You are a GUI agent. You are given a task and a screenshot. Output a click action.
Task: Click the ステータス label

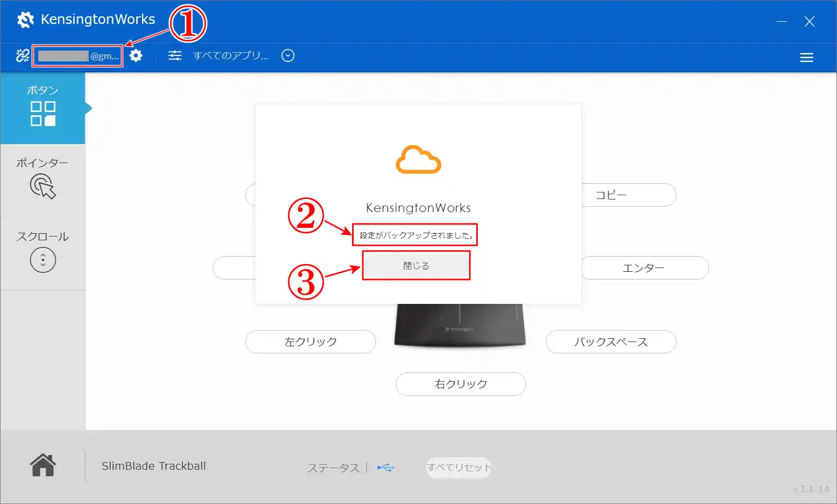coord(334,468)
